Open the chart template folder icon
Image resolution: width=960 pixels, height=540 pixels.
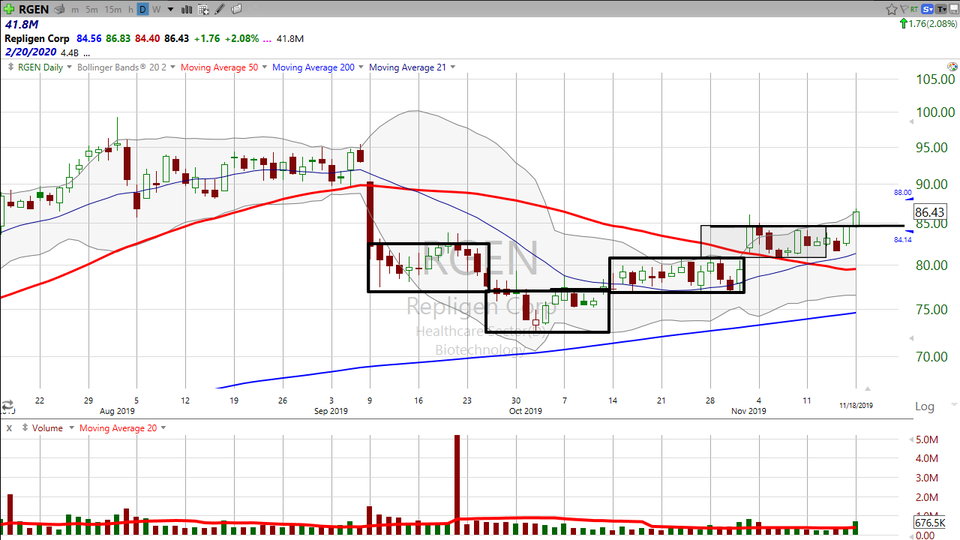coord(236,9)
